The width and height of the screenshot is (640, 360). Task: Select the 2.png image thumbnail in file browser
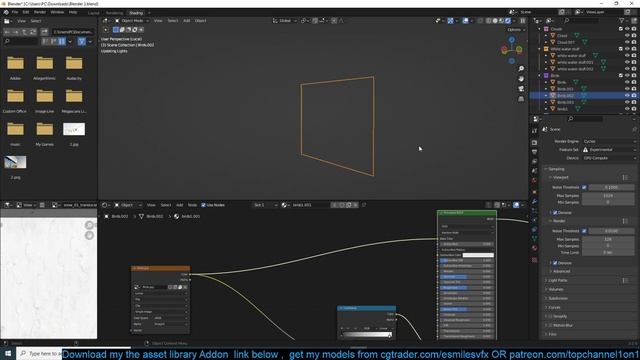pyautogui.click(x=15, y=162)
